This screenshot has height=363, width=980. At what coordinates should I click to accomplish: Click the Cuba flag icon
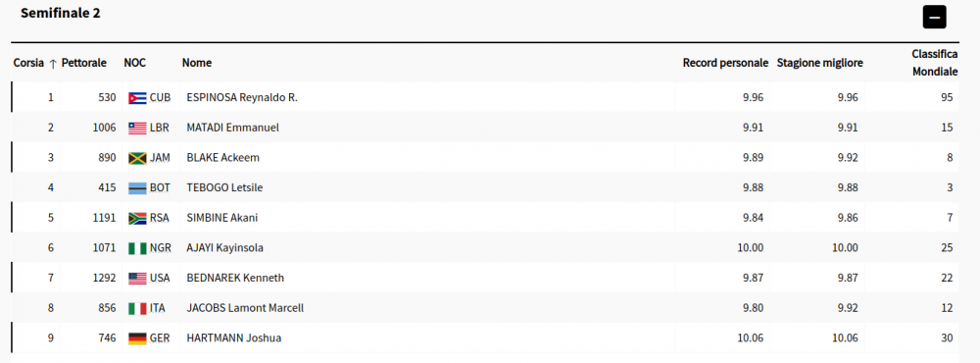tap(137, 98)
